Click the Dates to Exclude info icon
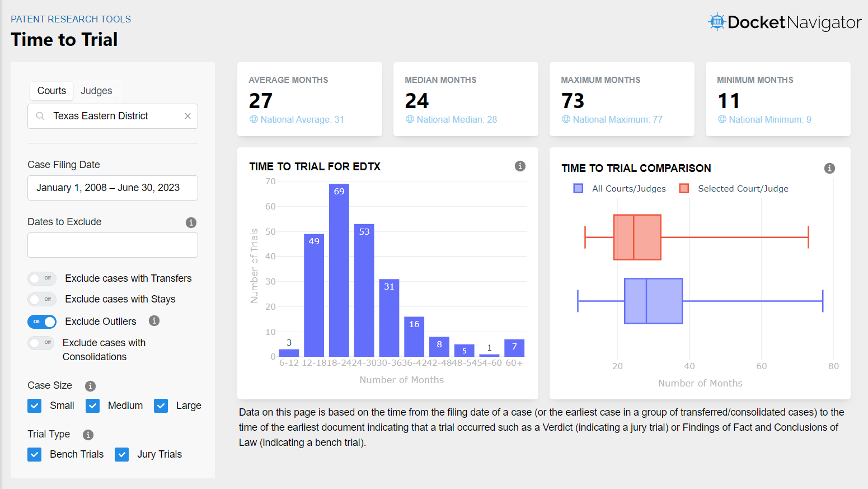Image resolution: width=868 pixels, height=489 pixels. tap(191, 222)
